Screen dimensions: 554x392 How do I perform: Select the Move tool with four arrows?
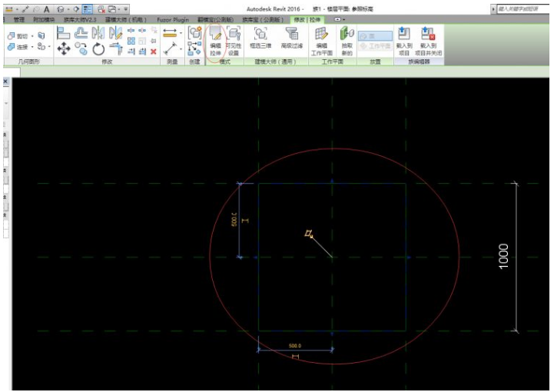click(64, 48)
